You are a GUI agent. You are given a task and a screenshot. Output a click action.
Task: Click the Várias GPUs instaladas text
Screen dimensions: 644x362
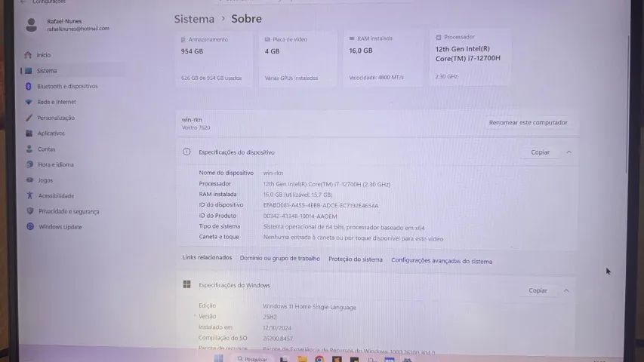(291, 78)
